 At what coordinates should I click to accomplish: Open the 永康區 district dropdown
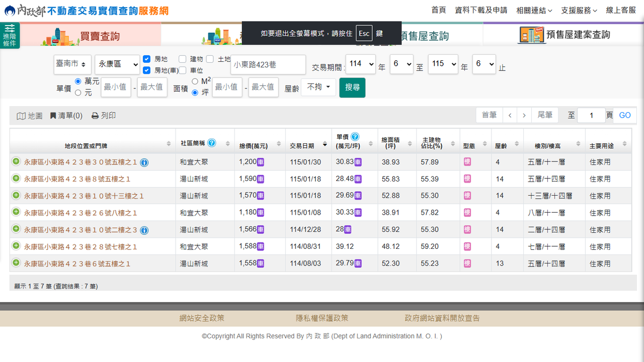pos(117,64)
